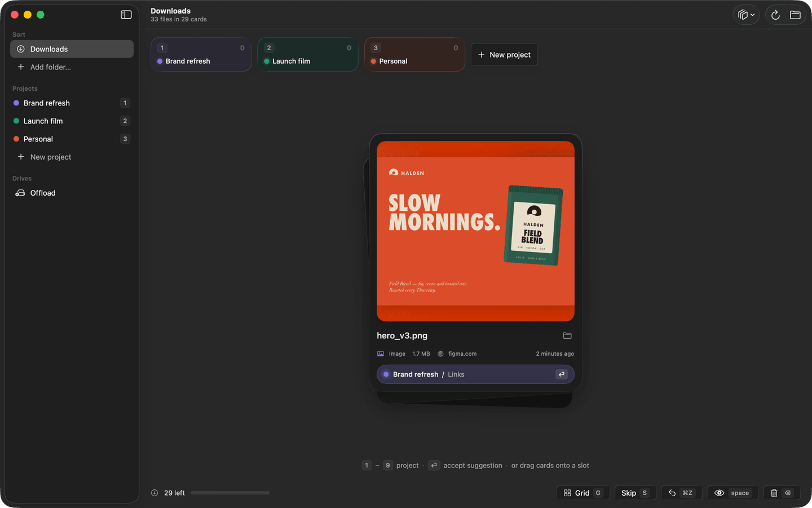812x508 pixels.
Task: Click the '2 minutes ago' timestamp
Action: 555,354
